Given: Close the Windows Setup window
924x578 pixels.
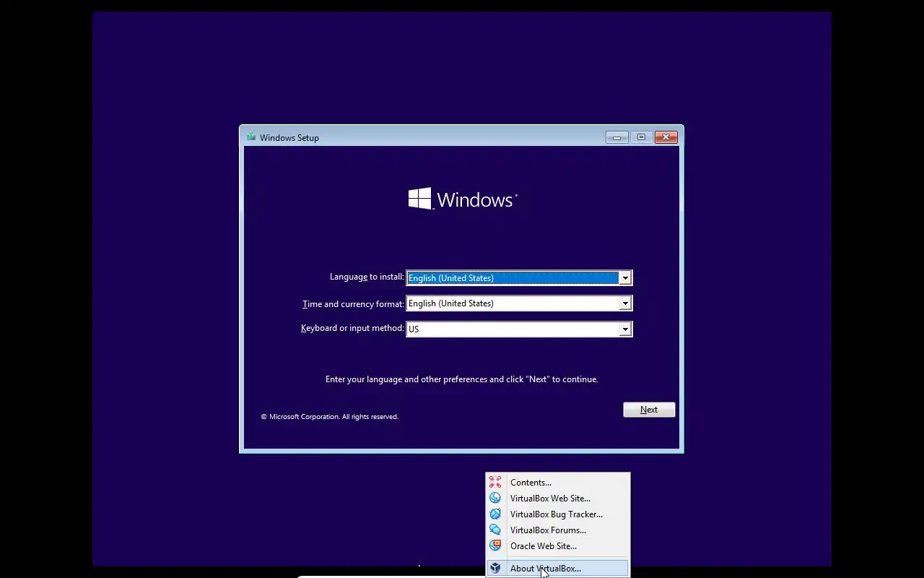Looking at the screenshot, I should click(x=666, y=137).
